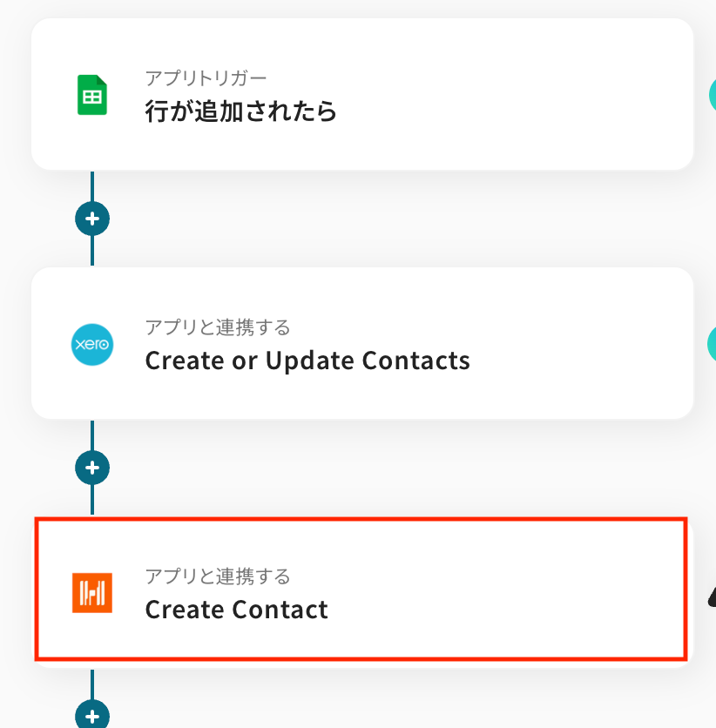Open the highlighted Create Contact step
This screenshot has width=716, height=728.
point(361,589)
